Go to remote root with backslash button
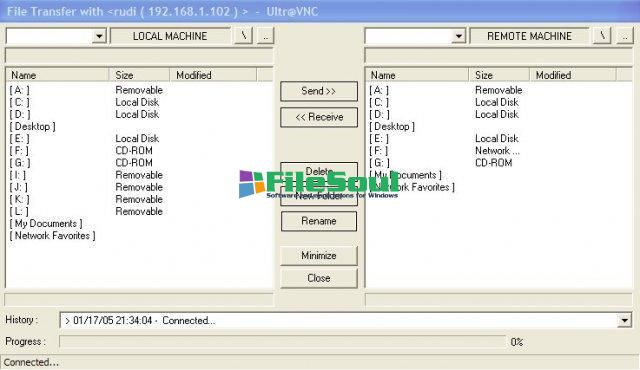This screenshot has width=640, height=370. click(x=602, y=36)
